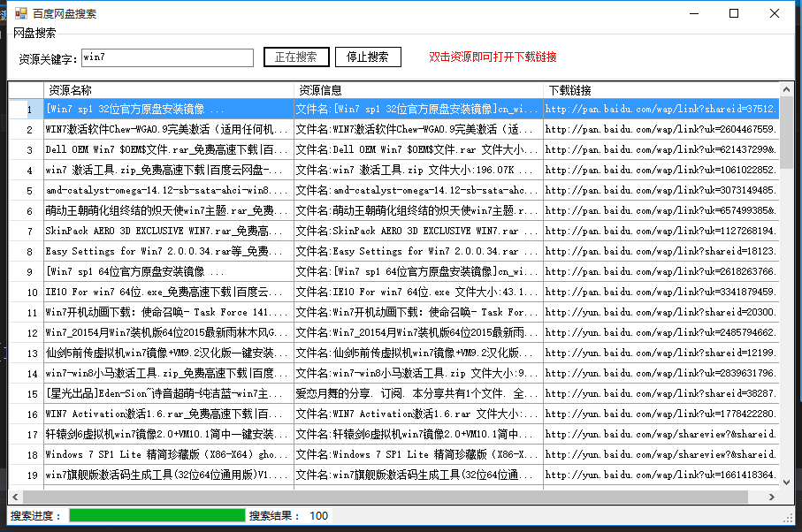The height and width of the screenshot is (532, 802).
Task: Select row 2 WIN7激活软件Chew-WGA0.9
Action: point(169,129)
